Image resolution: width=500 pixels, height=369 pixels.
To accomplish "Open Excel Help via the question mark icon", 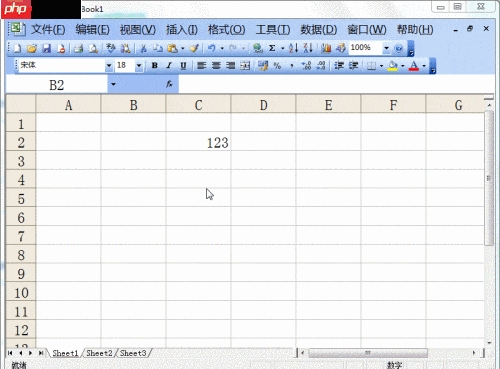I will (x=398, y=49).
